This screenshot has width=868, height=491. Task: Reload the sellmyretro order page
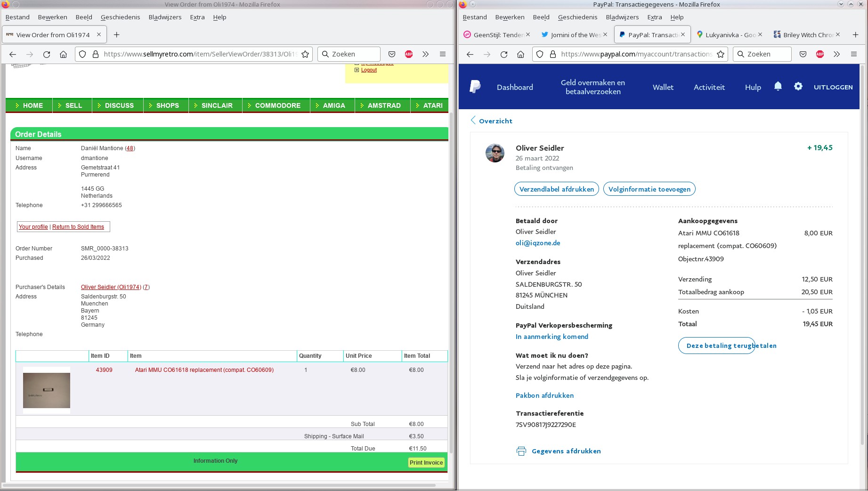pyautogui.click(x=47, y=54)
